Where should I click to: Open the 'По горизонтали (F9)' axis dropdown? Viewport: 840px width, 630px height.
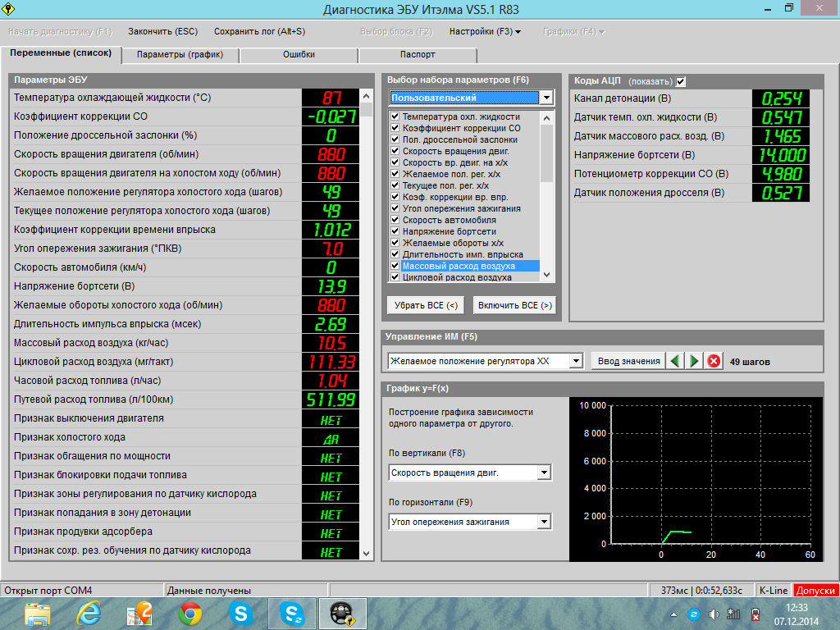click(x=543, y=522)
